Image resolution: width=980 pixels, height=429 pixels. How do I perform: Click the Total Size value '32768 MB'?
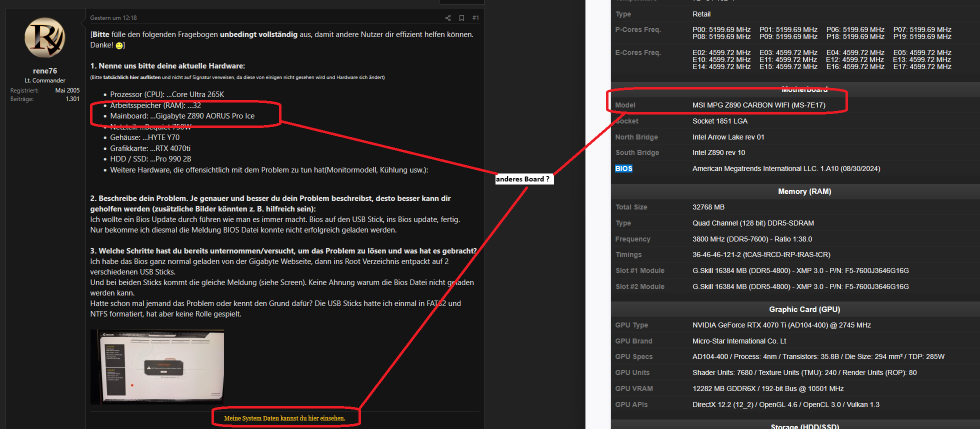coord(708,207)
